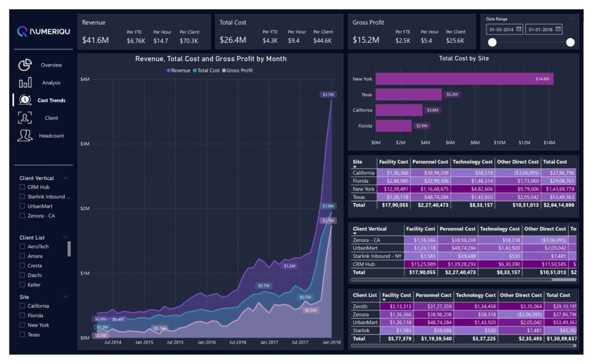Click the start date field showing 01-03-2014

click(502, 29)
